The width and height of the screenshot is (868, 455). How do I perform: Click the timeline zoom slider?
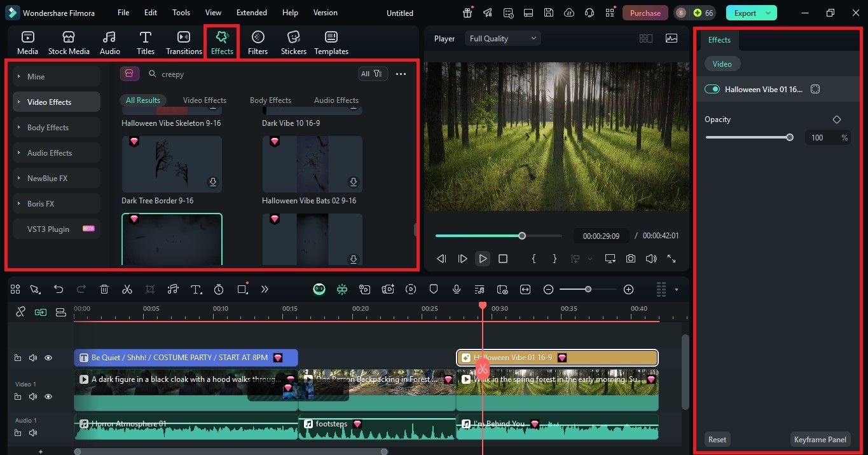coord(588,289)
